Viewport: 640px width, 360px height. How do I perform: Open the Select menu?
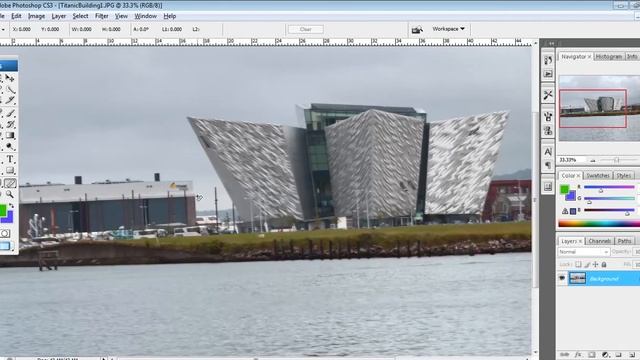80,16
